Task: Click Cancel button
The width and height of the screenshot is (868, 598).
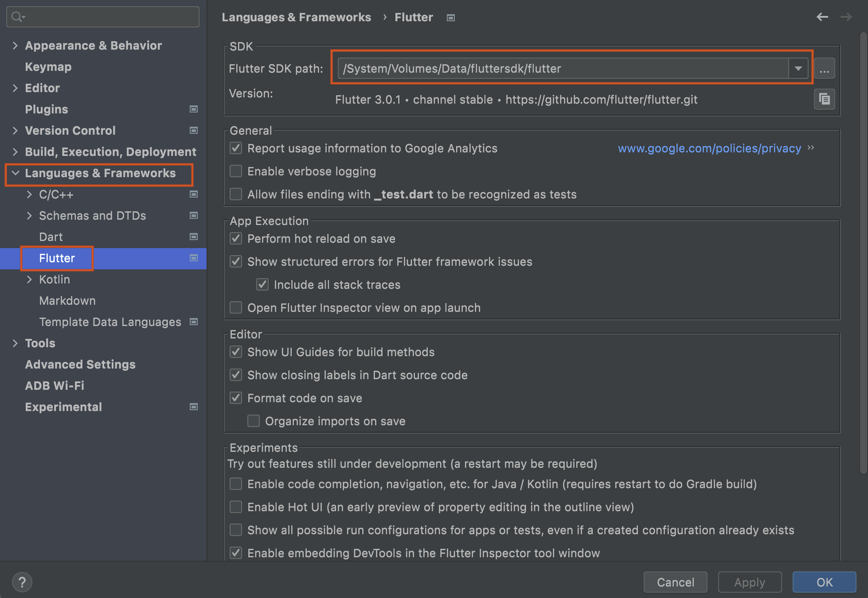Action: (675, 582)
